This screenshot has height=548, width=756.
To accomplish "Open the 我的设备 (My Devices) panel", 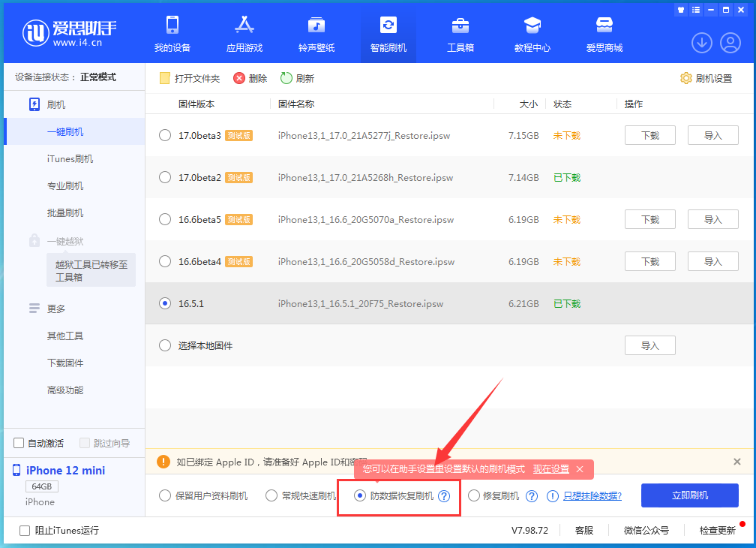I will [x=172, y=34].
